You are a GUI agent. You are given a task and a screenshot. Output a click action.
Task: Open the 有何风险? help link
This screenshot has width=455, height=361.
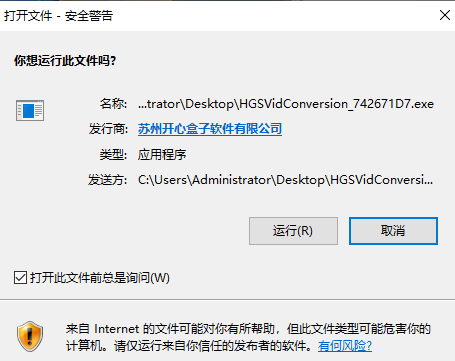pyautogui.click(x=345, y=346)
